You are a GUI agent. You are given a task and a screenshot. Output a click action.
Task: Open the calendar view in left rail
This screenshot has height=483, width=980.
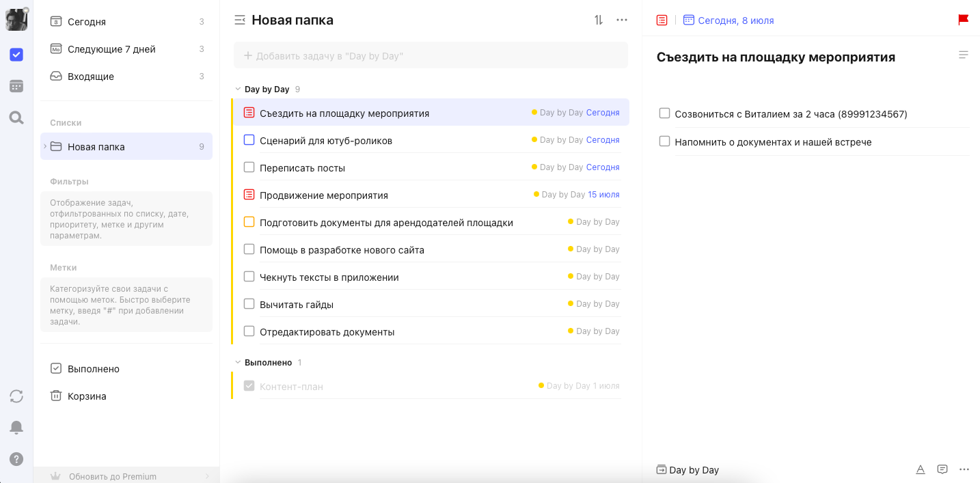[16, 86]
